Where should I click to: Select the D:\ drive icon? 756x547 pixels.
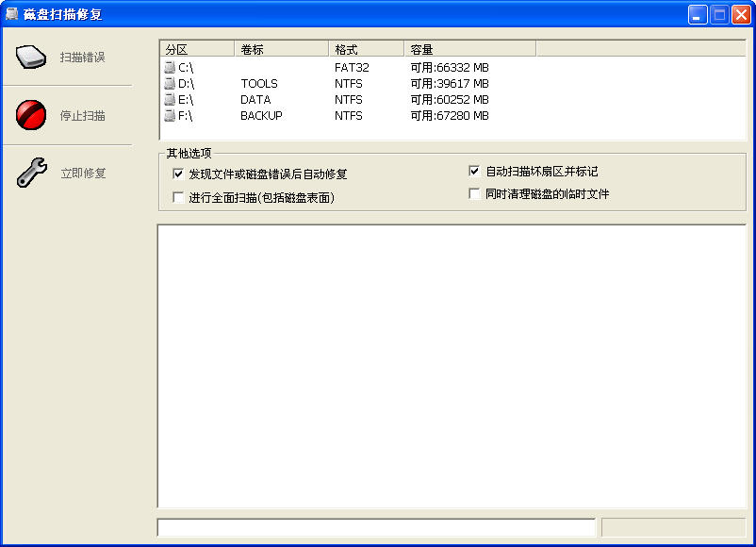click(x=170, y=84)
